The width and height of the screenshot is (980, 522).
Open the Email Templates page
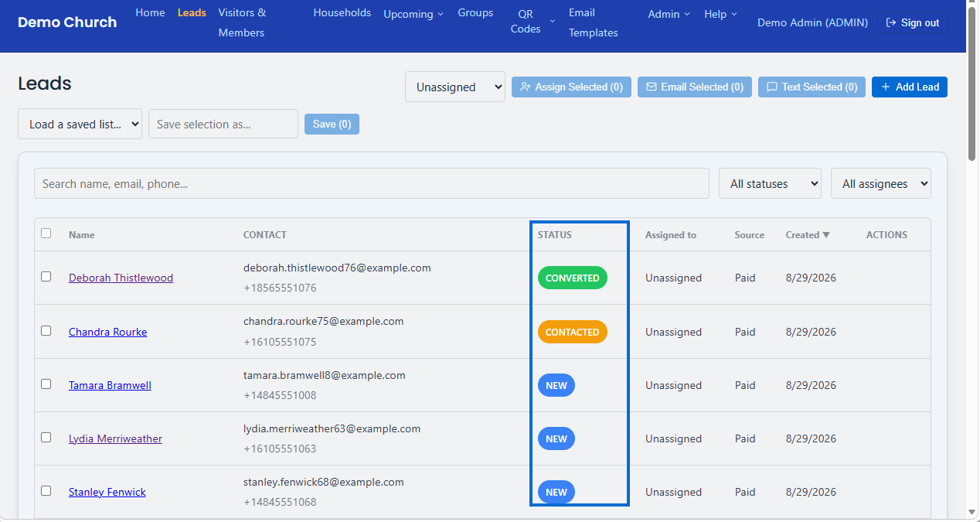(x=594, y=22)
